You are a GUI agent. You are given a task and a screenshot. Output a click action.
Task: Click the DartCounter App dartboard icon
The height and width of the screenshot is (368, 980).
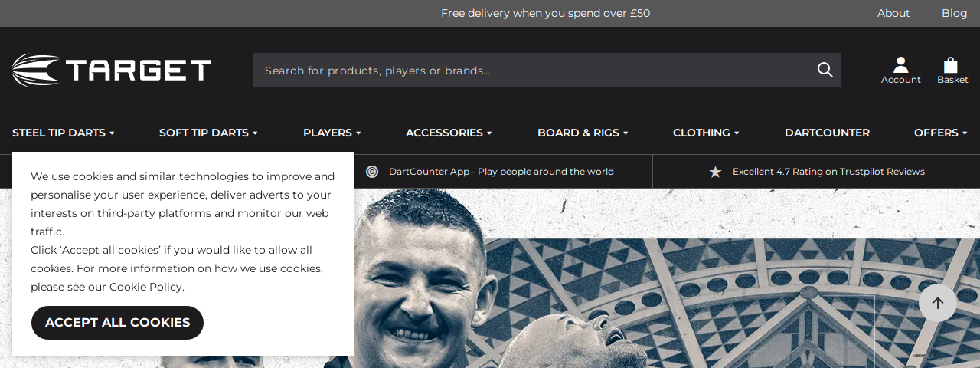pyautogui.click(x=372, y=172)
